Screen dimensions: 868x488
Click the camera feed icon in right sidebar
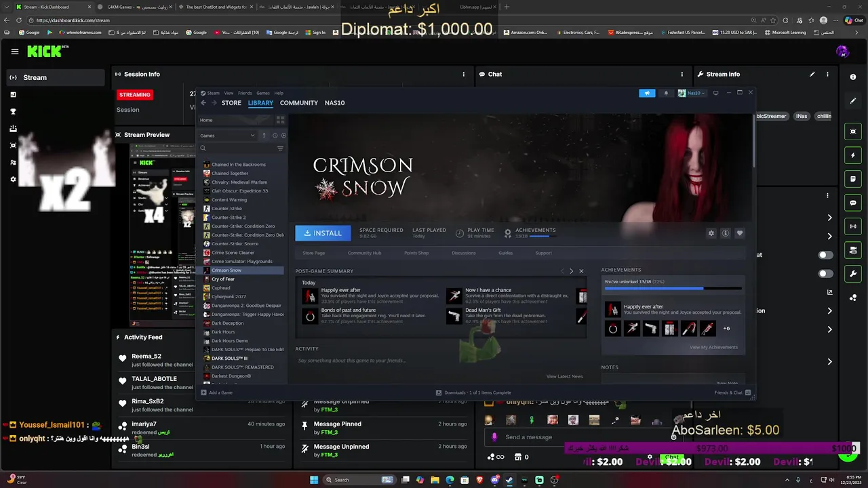(x=853, y=131)
